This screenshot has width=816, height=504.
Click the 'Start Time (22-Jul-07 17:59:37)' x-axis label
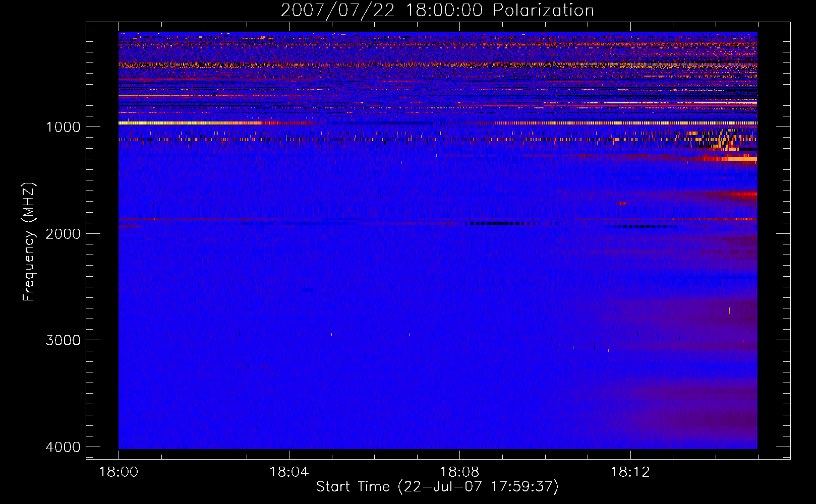point(437,487)
